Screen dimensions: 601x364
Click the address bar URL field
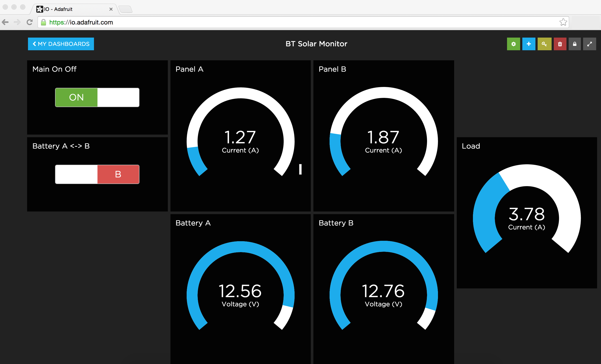tap(303, 22)
